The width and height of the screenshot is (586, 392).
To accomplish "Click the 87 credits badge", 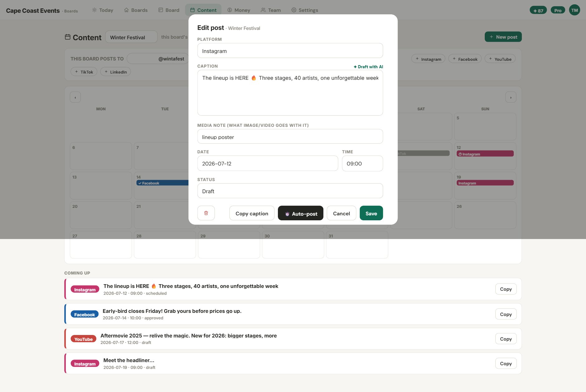I will click(538, 10).
